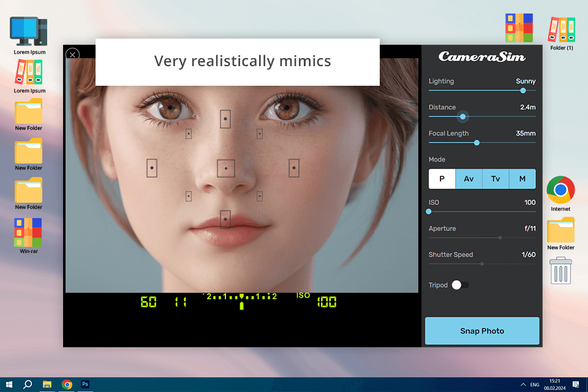Open Photoshop from the taskbar
This screenshot has height=392, width=588.
(x=85, y=384)
